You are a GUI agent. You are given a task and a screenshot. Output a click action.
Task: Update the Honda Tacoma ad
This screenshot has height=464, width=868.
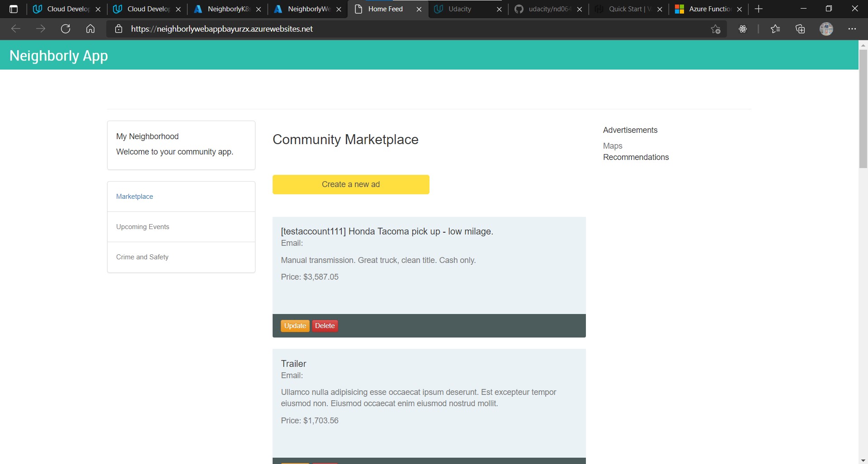[x=295, y=326]
